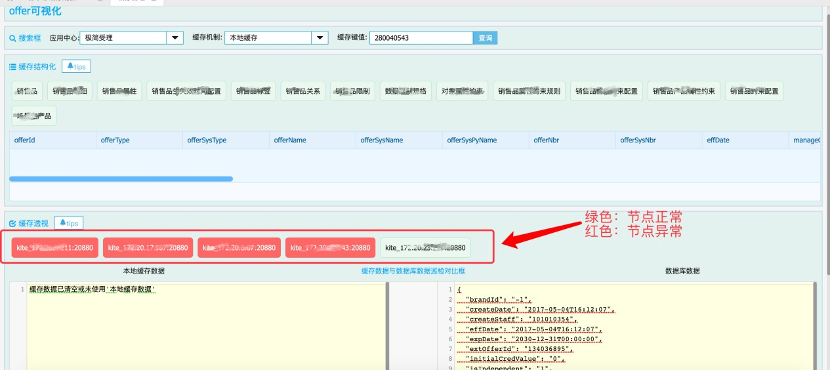Click the 缓存键值 input with 280040543
The image size is (830, 370).
point(421,38)
